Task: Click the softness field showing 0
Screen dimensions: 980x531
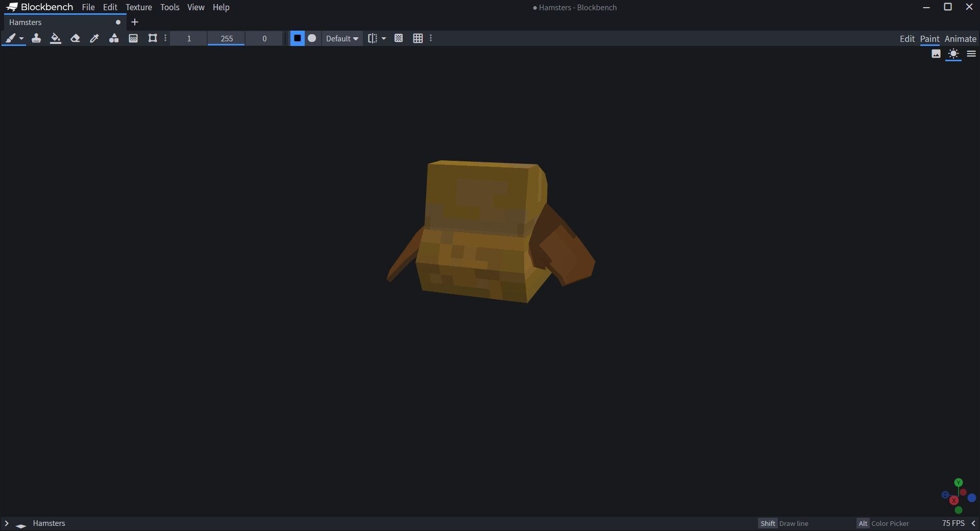Action: pyautogui.click(x=264, y=38)
